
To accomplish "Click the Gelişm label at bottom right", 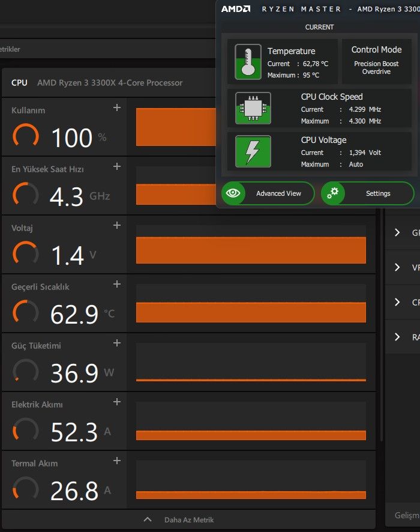I will click(407, 515).
